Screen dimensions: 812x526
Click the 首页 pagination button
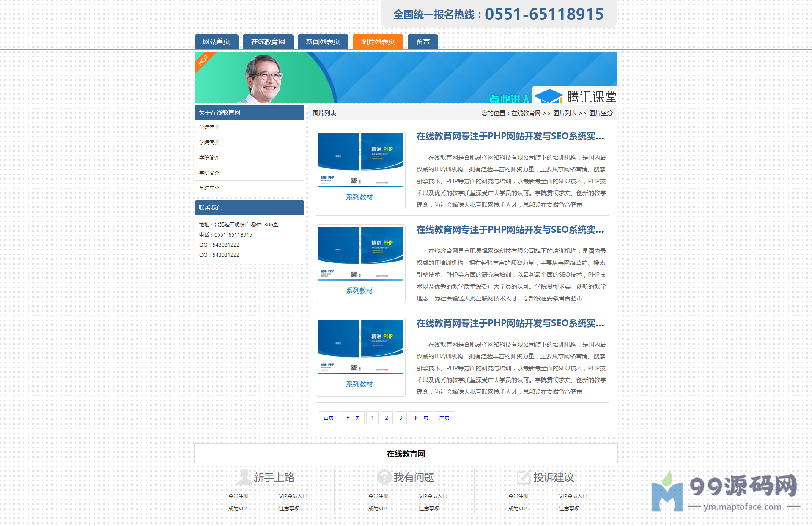point(328,418)
